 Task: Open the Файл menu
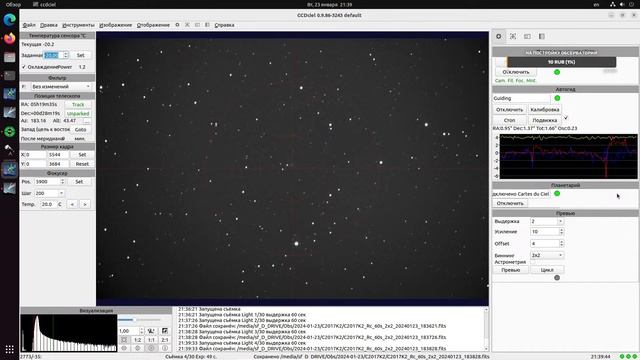coord(29,25)
